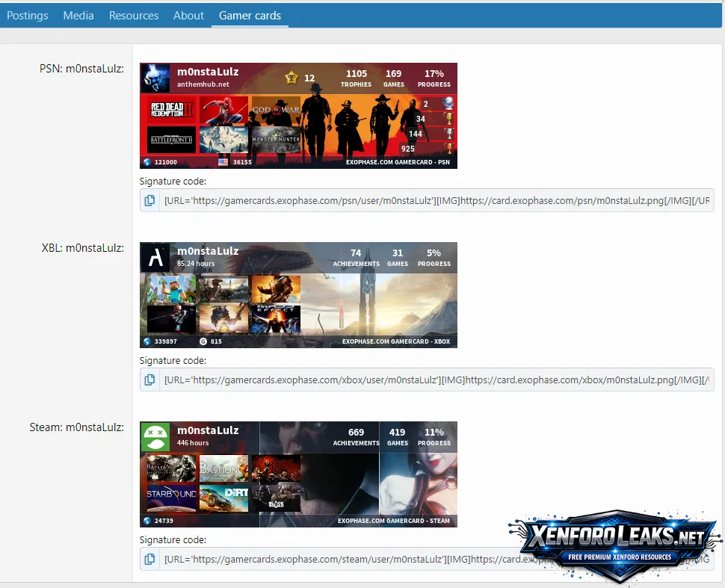
Task: Open the Postings tab
Action: (x=27, y=15)
